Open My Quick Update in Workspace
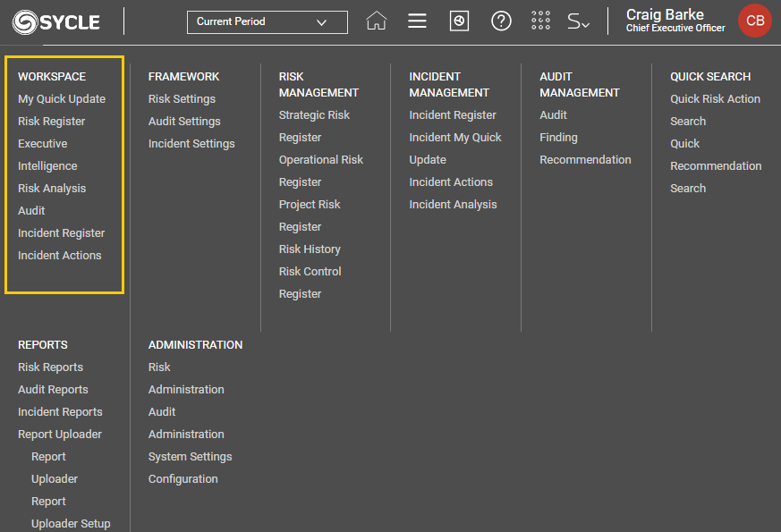The height and width of the screenshot is (532, 781). (x=62, y=99)
